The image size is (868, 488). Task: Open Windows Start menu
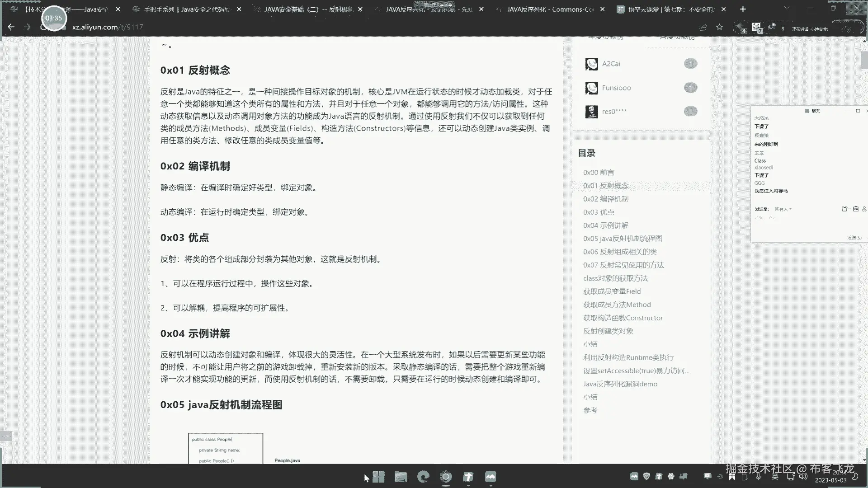click(x=379, y=477)
